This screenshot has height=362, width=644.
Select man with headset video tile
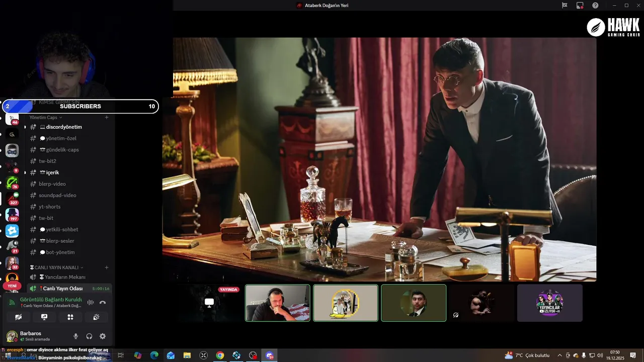pyautogui.click(x=278, y=303)
